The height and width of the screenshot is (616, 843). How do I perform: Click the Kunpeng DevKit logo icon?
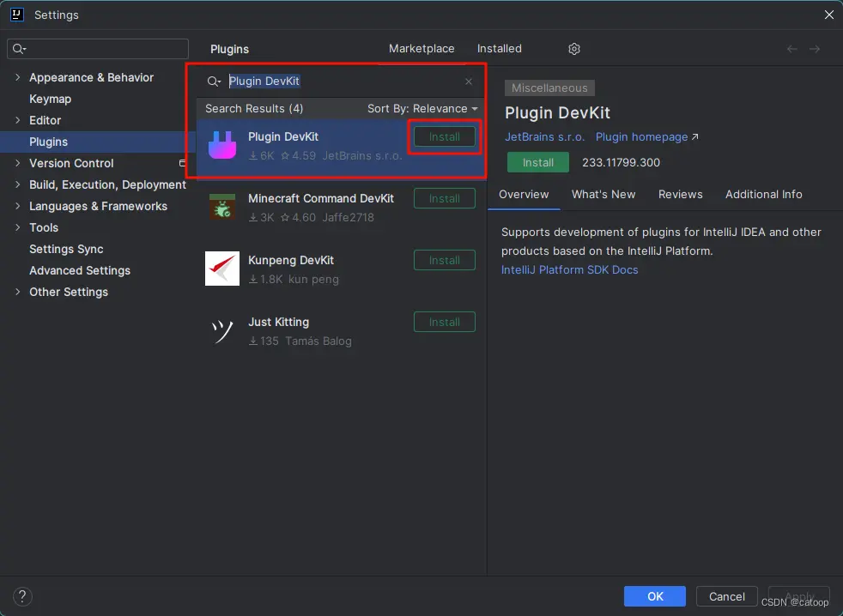[x=222, y=269]
